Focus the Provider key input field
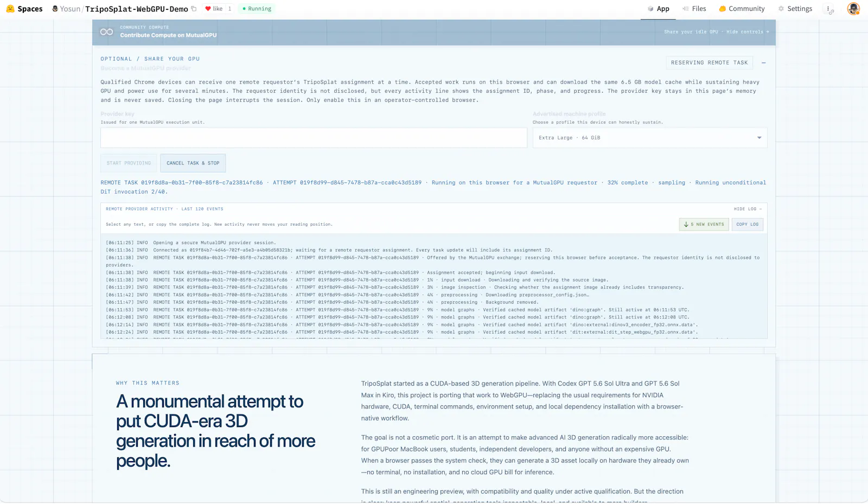Screen dimensions: 868x504 click(314, 138)
